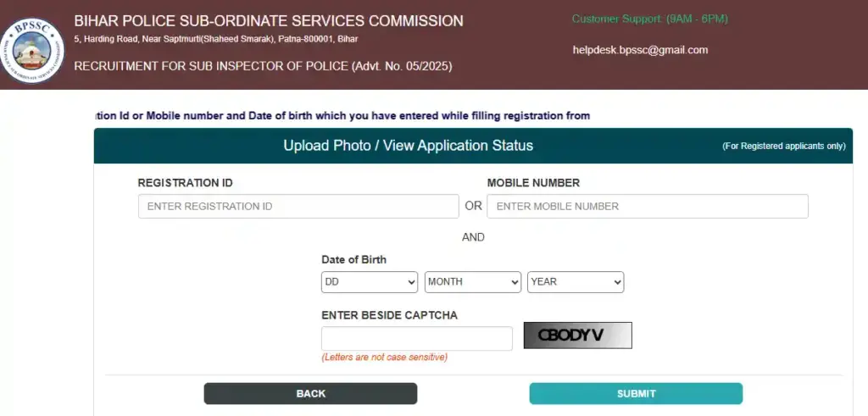Click the Date of Birth label
868x416 pixels.
353,260
